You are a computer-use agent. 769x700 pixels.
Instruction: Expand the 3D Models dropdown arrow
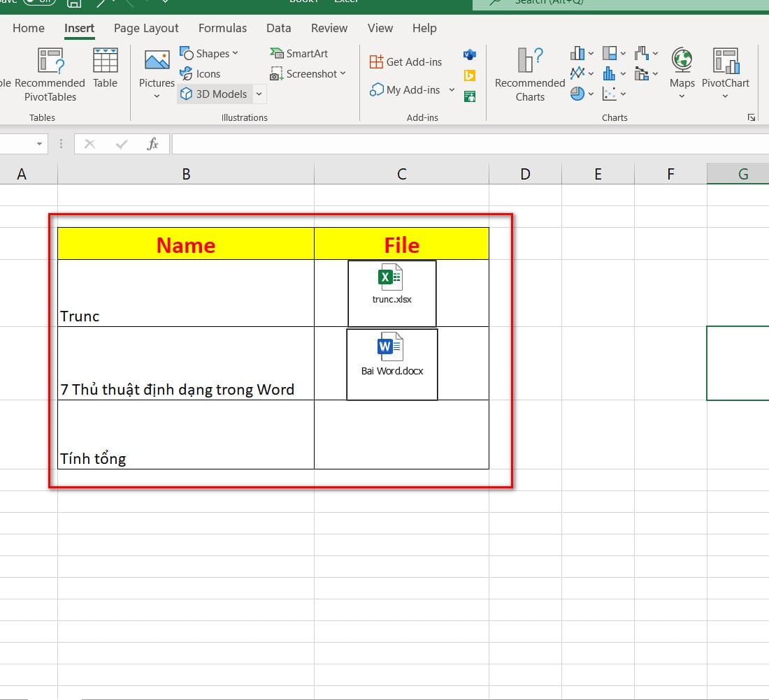(x=258, y=94)
